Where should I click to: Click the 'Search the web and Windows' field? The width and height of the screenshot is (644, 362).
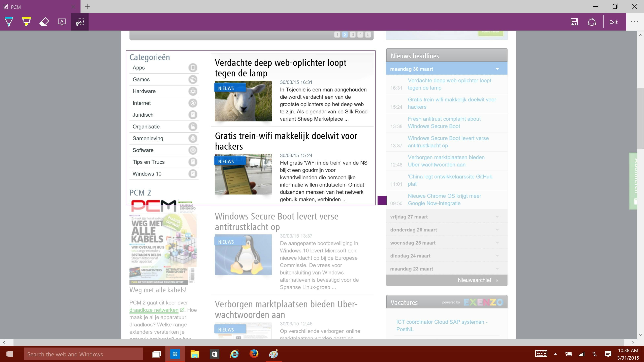pyautogui.click(x=84, y=354)
